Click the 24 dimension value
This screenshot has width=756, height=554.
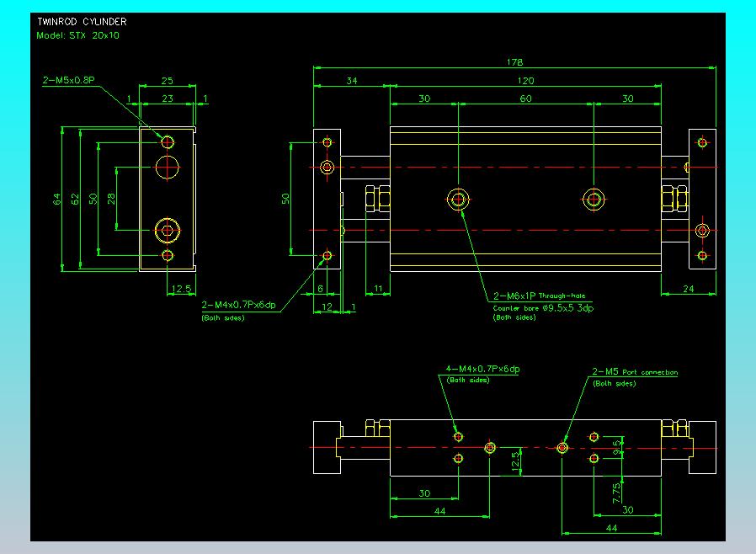(688, 290)
